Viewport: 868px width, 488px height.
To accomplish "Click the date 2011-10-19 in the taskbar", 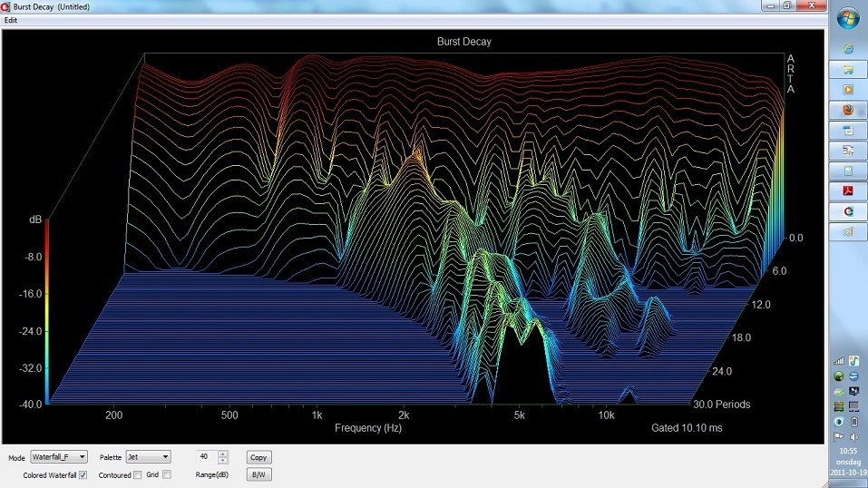I will (848, 473).
